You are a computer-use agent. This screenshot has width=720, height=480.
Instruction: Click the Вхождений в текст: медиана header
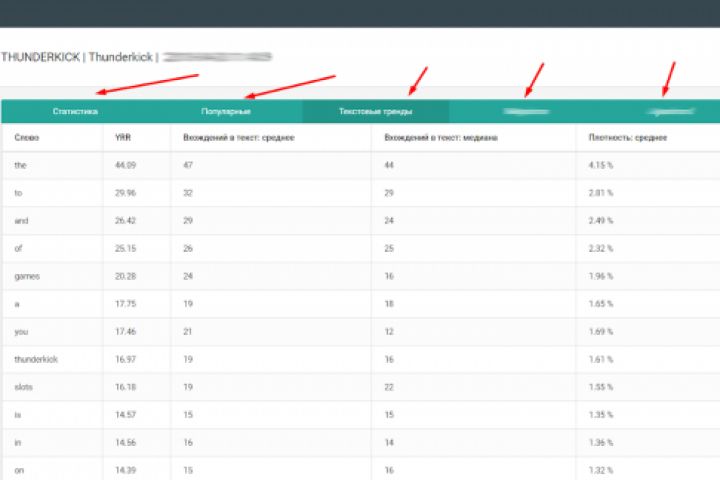coord(441,137)
